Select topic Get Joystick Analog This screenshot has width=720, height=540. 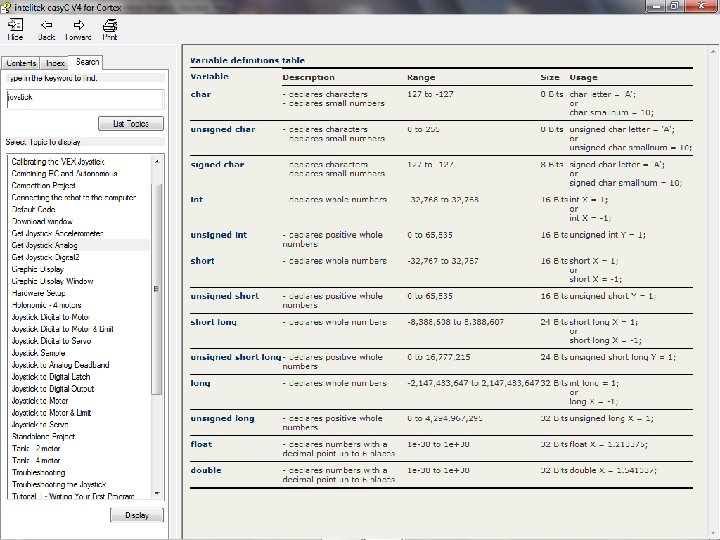pos(45,245)
